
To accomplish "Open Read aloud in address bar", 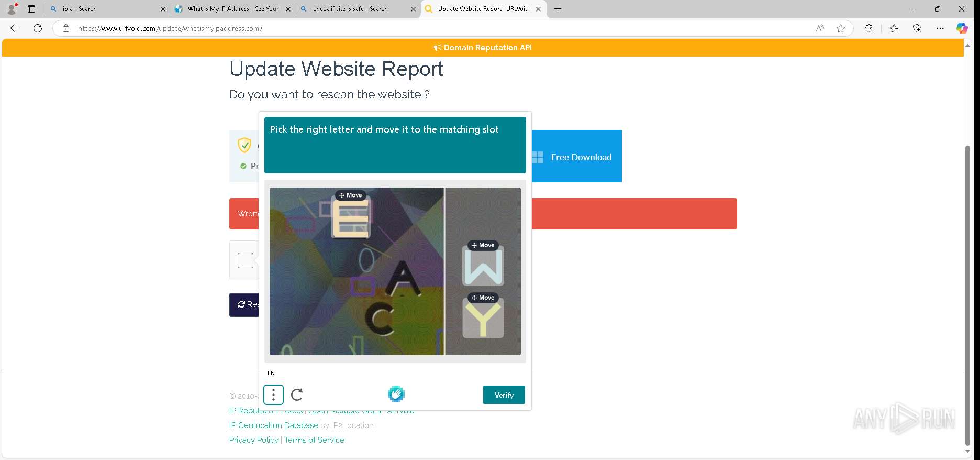I will 820,28.
